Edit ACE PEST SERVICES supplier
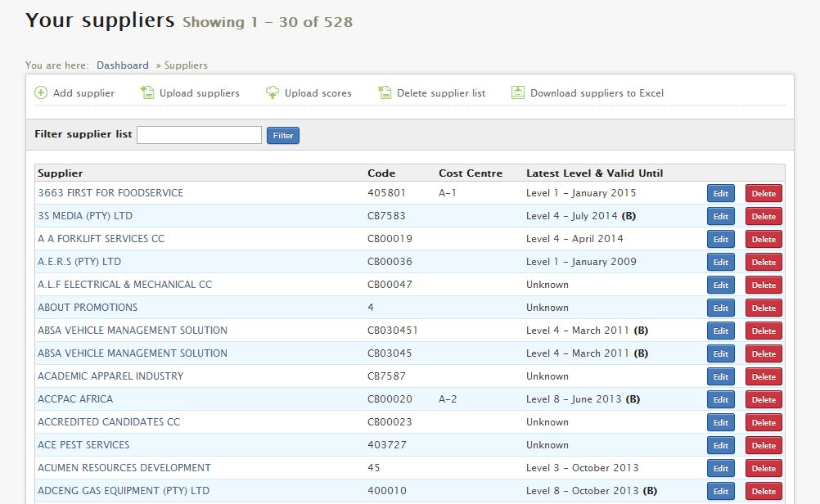 pos(721,446)
